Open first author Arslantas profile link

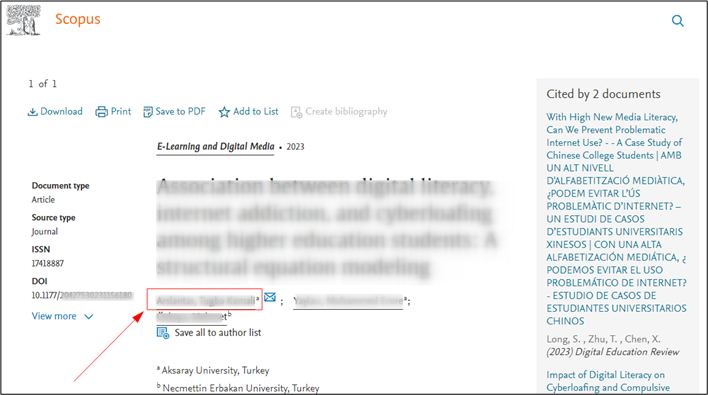[x=205, y=301]
